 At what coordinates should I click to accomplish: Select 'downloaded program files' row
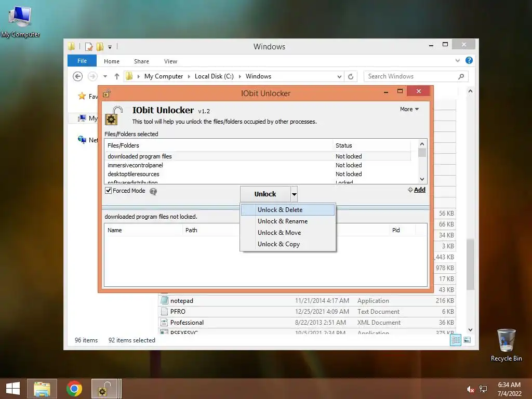[x=258, y=156]
